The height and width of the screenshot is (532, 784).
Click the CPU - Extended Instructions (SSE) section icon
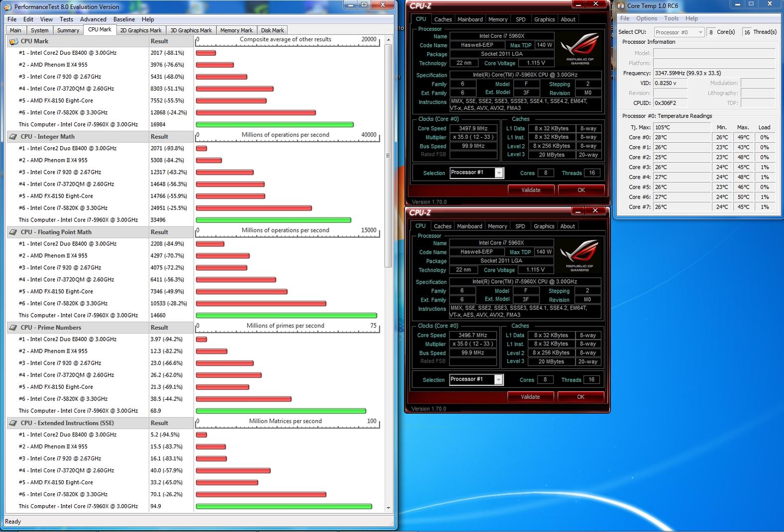13,424
